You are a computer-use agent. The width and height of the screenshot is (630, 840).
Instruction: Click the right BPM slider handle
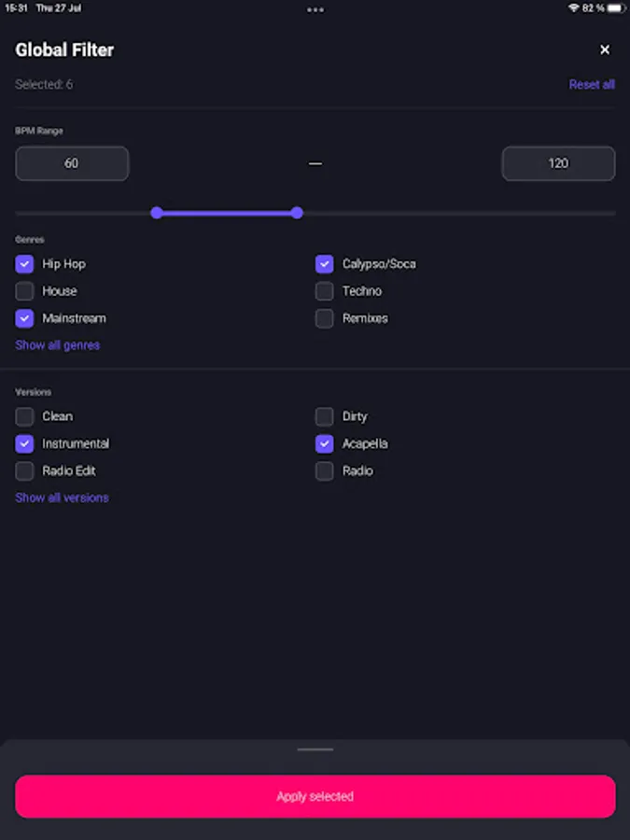297,213
